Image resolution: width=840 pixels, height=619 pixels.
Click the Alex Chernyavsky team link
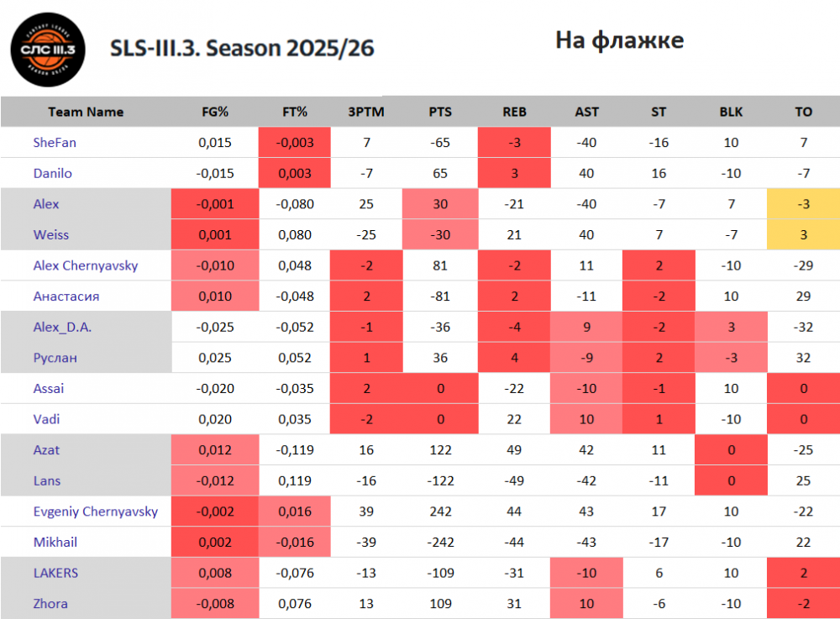click(85, 266)
